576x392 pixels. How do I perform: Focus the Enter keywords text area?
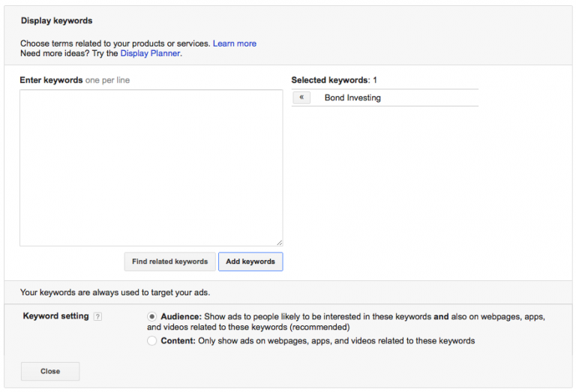(x=151, y=168)
